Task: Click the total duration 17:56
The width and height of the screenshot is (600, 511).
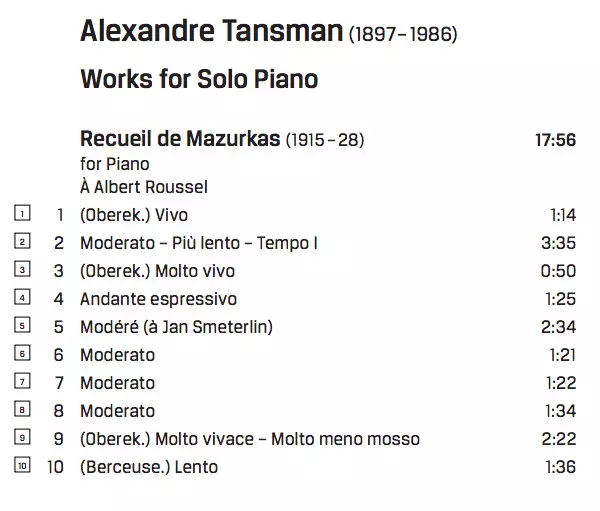Action: click(x=555, y=140)
